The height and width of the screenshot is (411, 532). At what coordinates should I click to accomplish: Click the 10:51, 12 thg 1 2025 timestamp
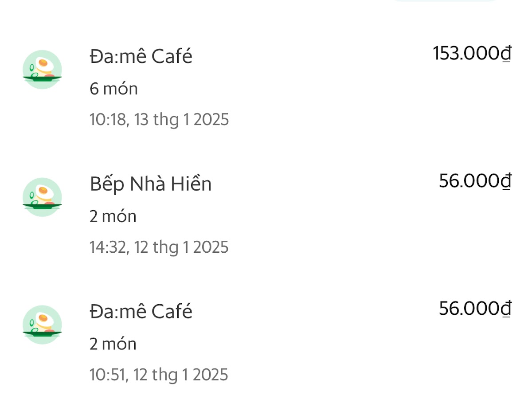[159, 375]
